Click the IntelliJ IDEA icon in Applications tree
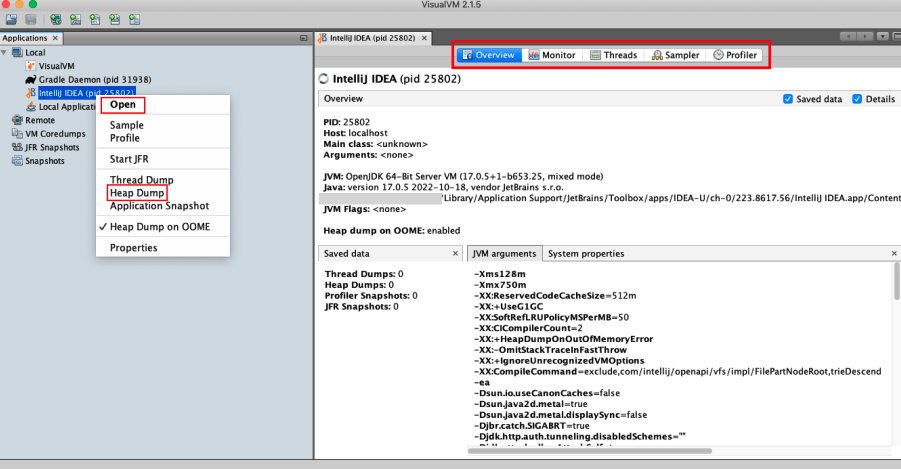This screenshot has width=901, height=469. 31,93
